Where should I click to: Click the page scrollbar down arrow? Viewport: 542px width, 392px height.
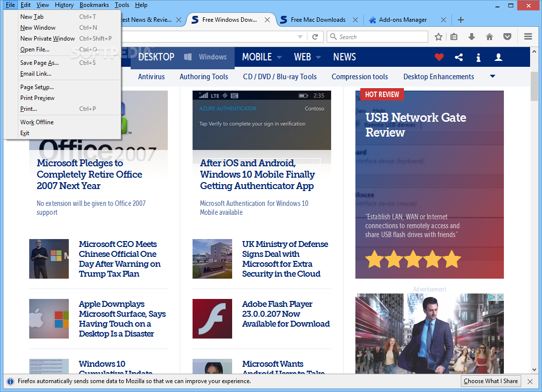[534, 370]
